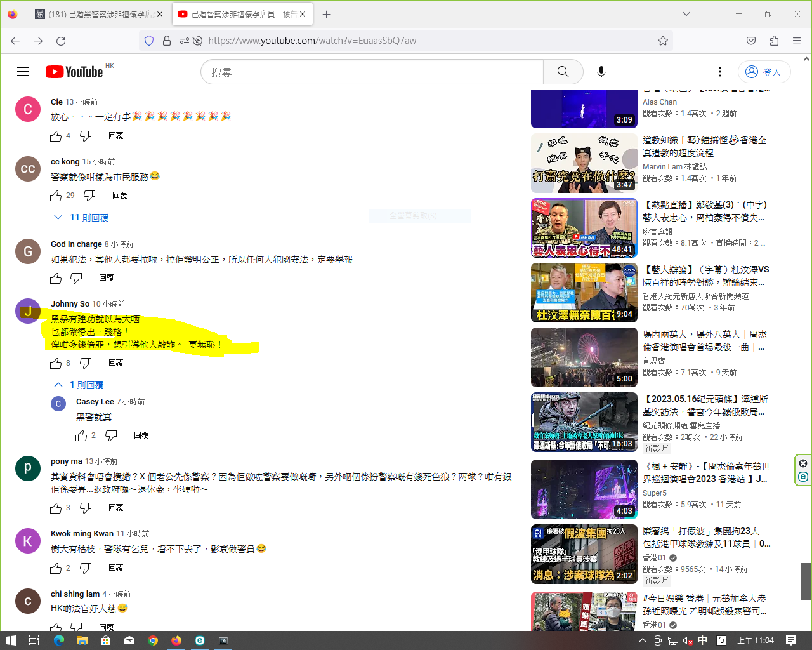Like Cie's comment
Viewport: 812px width, 650px height.
coord(56,136)
